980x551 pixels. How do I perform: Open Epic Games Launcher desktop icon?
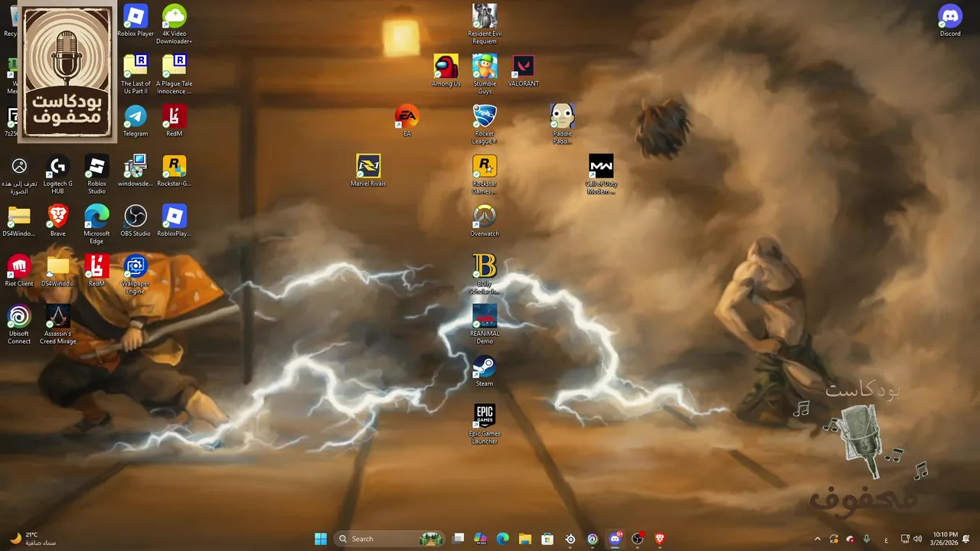(485, 424)
